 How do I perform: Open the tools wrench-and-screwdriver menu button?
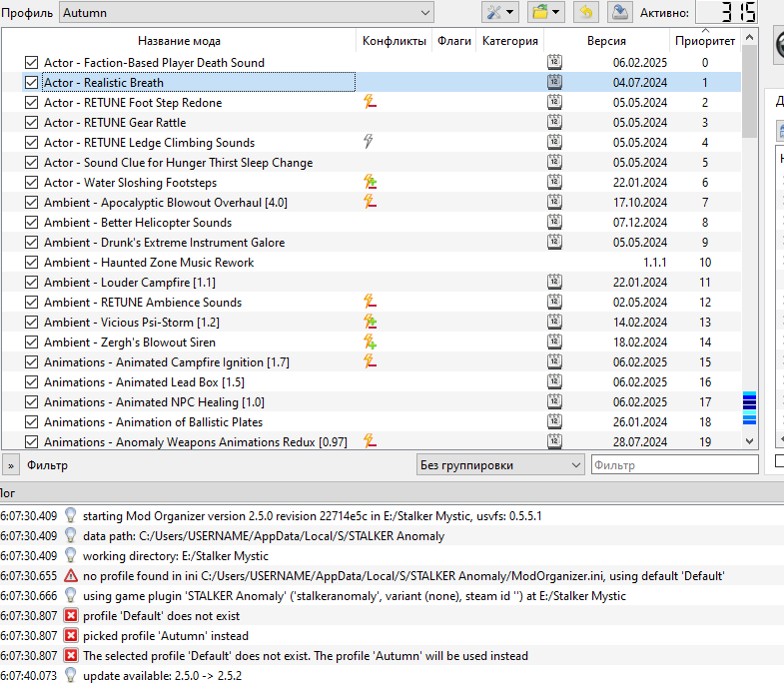pyautogui.click(x=499, y=12)
